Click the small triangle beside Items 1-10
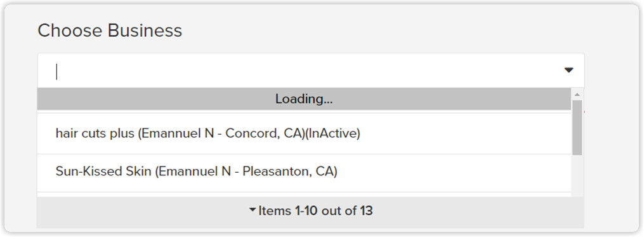The image size is (644, 237). pyautogui.click(x=253, y=210)
